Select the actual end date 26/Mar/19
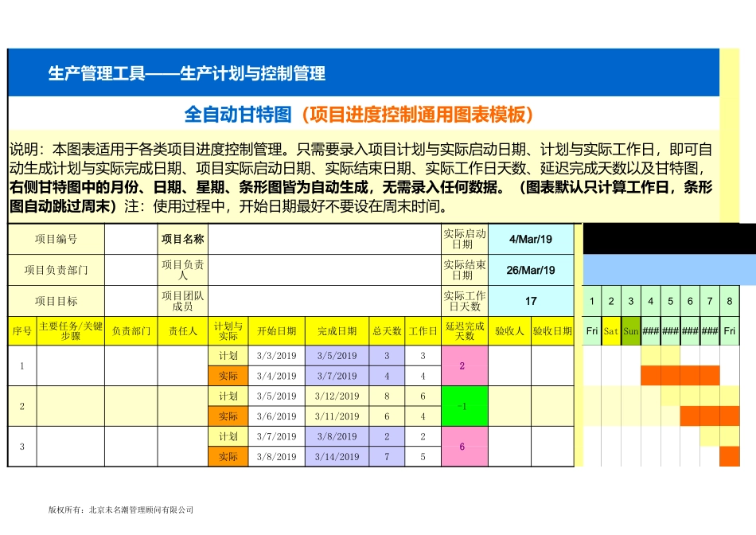 pos(531,270)
